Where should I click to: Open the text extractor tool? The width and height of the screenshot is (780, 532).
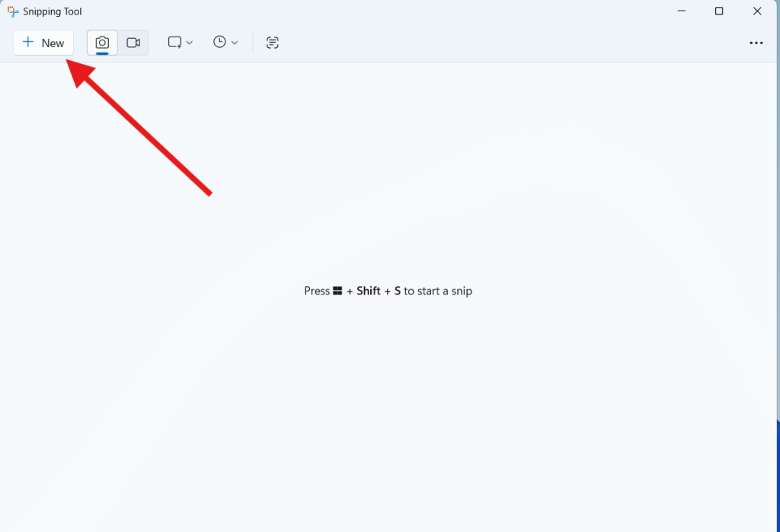click(272, 43)
